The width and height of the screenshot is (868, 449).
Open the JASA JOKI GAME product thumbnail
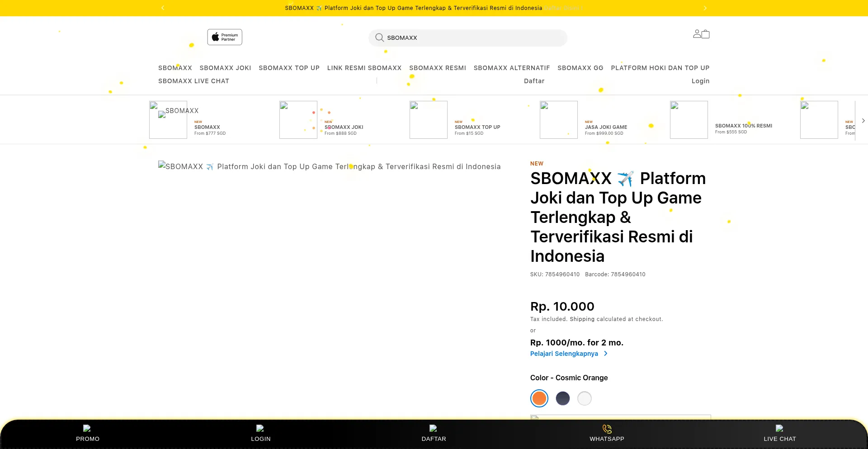click(x=559, y=120)
